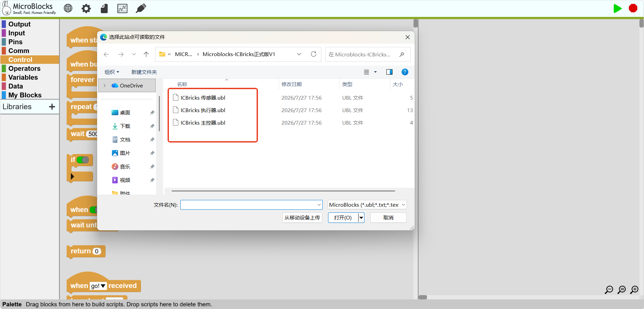Show the data graph window
This screenshot has height=309, width=644.
122,8
